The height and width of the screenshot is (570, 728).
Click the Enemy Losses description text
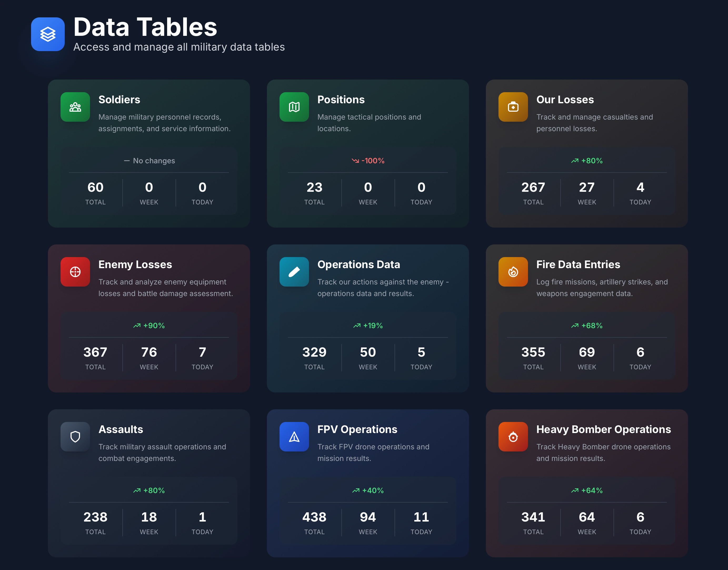(x=165, y=288)
